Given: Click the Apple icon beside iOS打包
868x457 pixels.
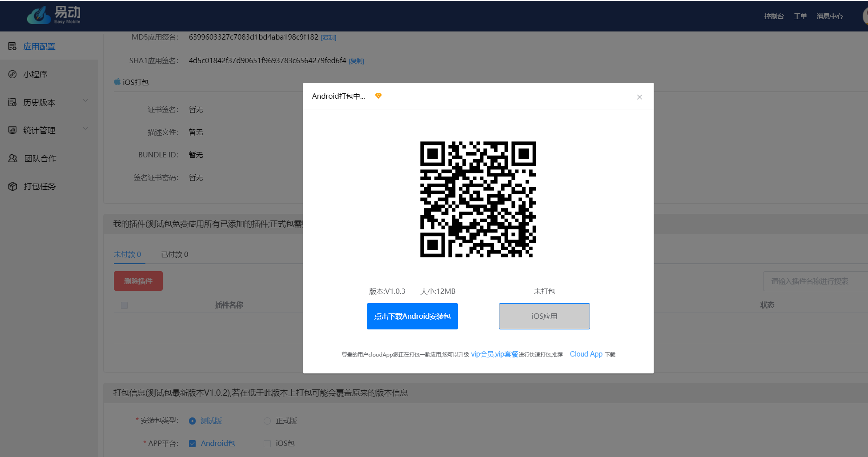Looking at the screenshot, I should click(117, 81).
